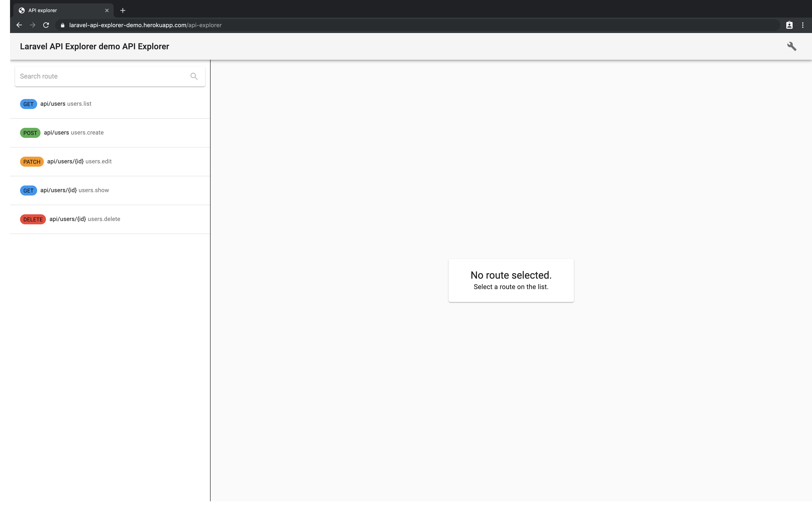Click the Search route input field
Viewport: 812px width, 513px height.
click(101, 76)
